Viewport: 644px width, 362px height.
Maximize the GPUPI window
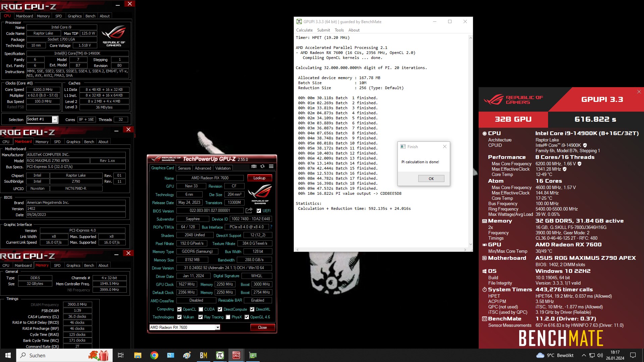450,21
